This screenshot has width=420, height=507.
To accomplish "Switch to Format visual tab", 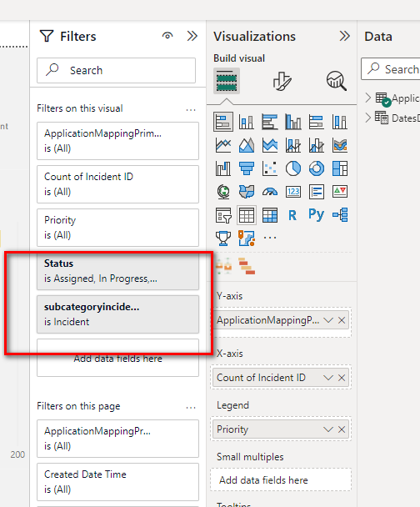I will [282, 81].
